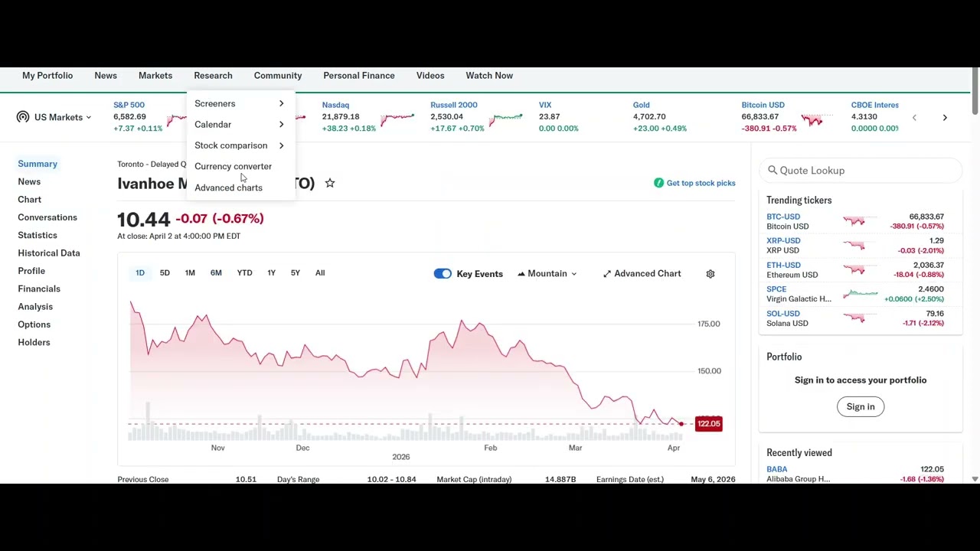The image size is (980, 551).
Task: Open the Mountain chart type dropdown
Action: [x=547, y=274]
